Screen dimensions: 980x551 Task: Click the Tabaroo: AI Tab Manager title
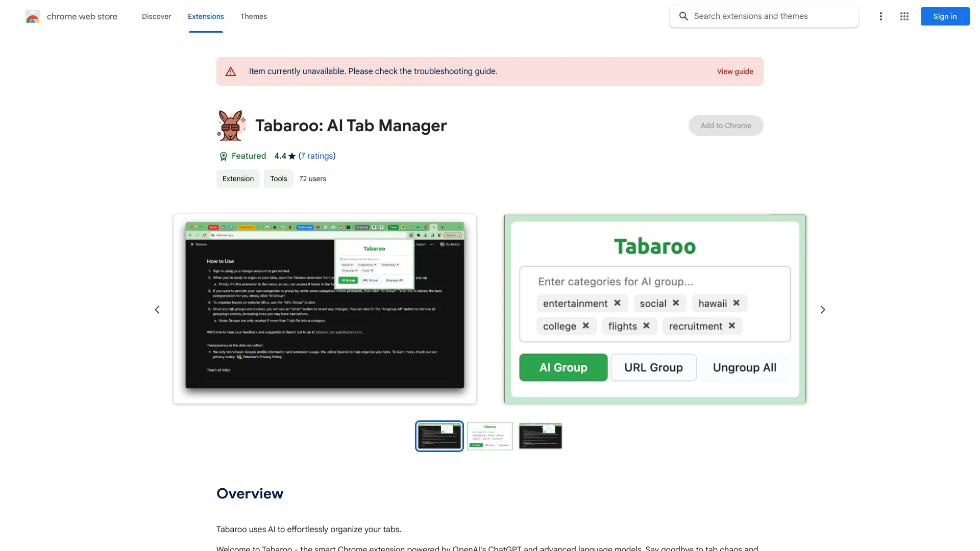click(x=351, y=126)
